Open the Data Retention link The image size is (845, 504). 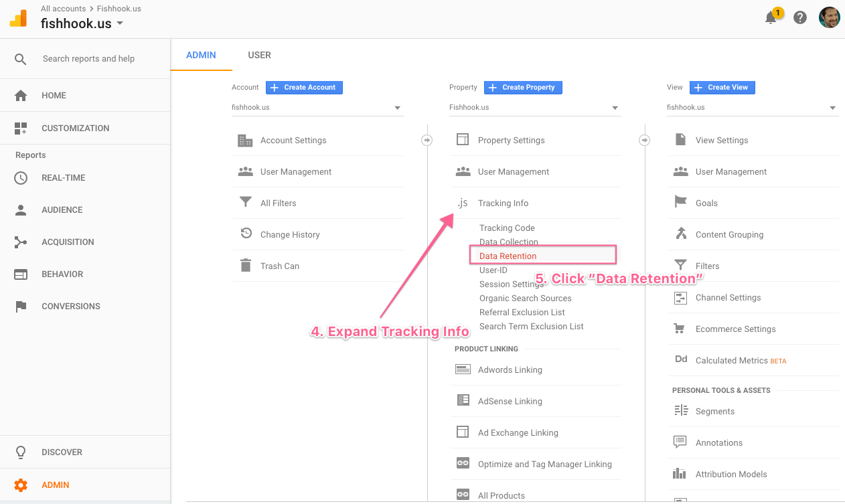(x=508, y=256)
